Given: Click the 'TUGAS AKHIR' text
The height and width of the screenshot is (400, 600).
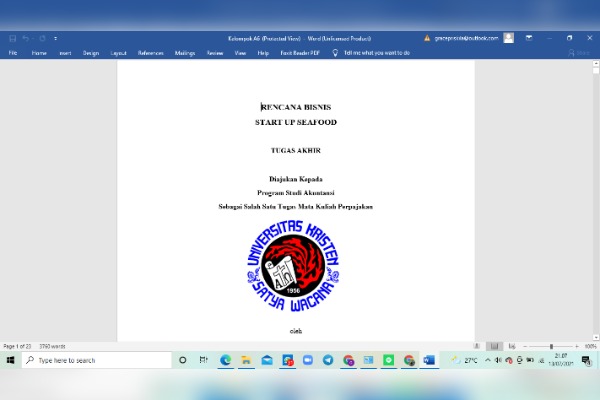Looking at the screenshot, I should click(x=296, y=150).
